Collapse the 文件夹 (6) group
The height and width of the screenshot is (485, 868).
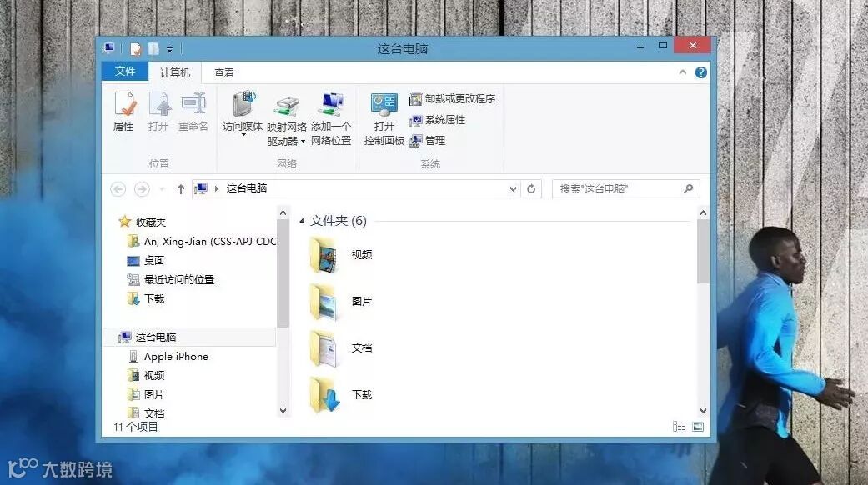pyautogui.click(x=302, y=221)
